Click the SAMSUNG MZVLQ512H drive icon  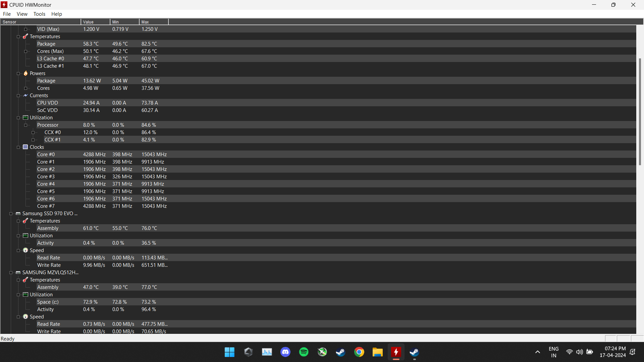tap(18, 273)
